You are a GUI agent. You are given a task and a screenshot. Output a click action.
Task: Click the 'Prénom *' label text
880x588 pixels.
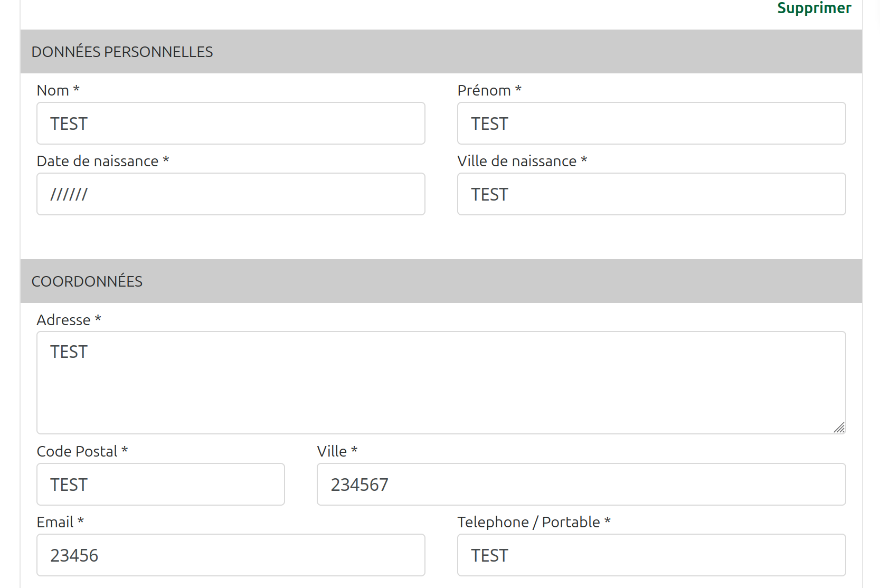(x=489, y=90)
